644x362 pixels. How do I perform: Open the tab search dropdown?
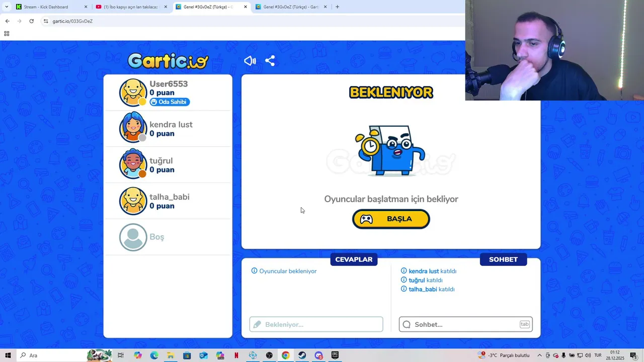[6, 7]
